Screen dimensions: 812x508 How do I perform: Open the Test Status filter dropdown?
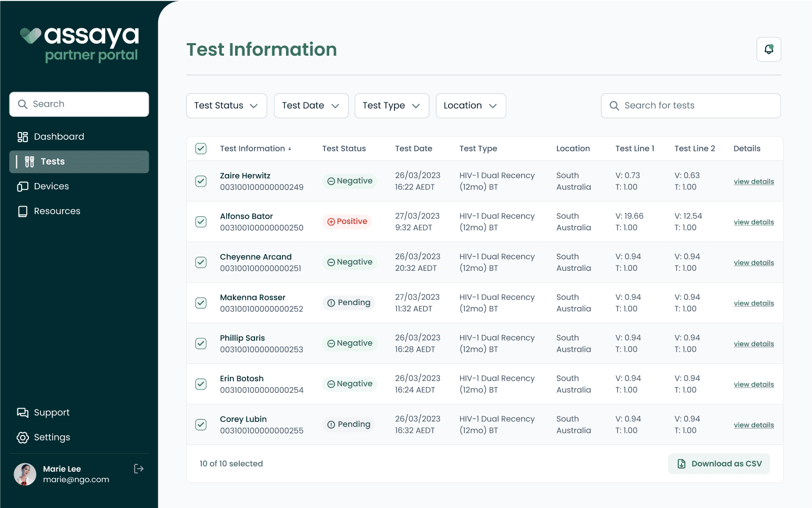click(226, 106)
